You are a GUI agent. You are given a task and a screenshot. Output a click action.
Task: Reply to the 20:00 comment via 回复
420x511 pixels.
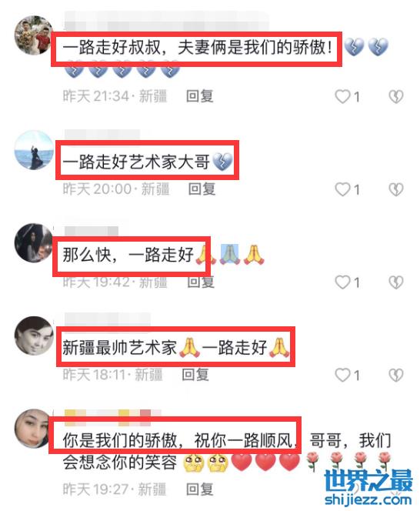point(202,189)
